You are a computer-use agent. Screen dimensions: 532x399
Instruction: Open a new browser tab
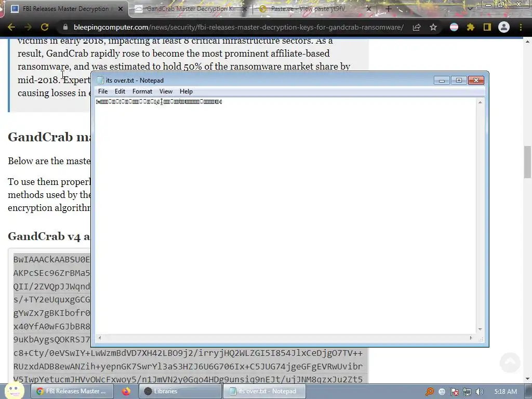coord(389,9)
